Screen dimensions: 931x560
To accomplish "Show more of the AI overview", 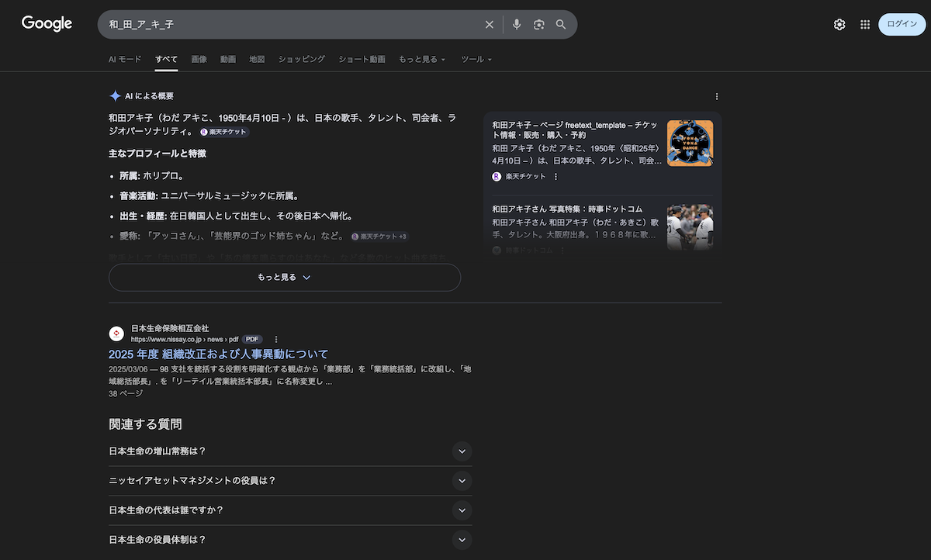I will click(x=284, y=277).
